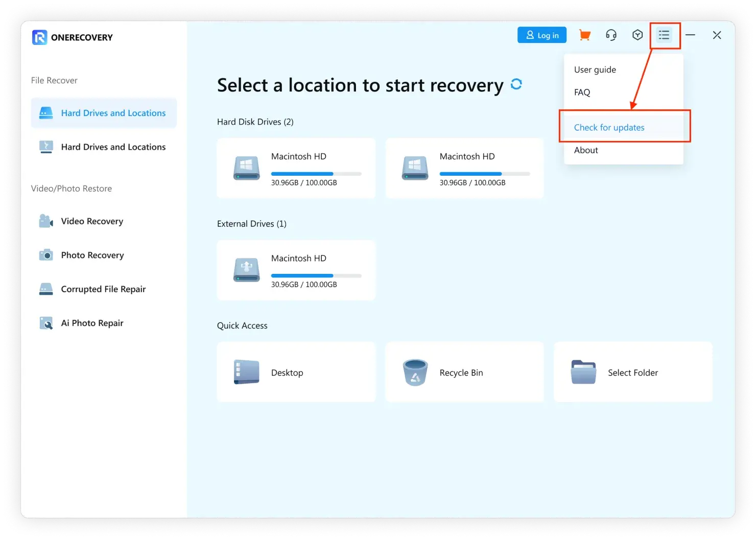Switch to Photo Recovery
Viewport: 756px width, 539px height.
point(92,255)
